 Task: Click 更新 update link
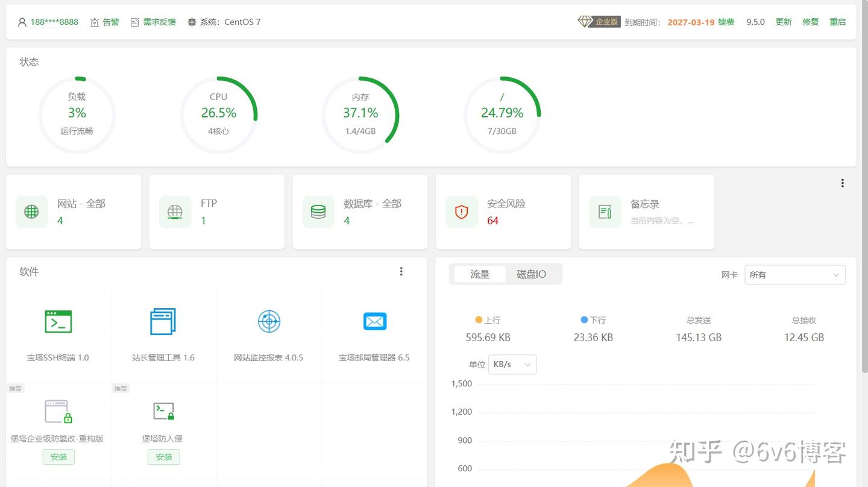784,22
